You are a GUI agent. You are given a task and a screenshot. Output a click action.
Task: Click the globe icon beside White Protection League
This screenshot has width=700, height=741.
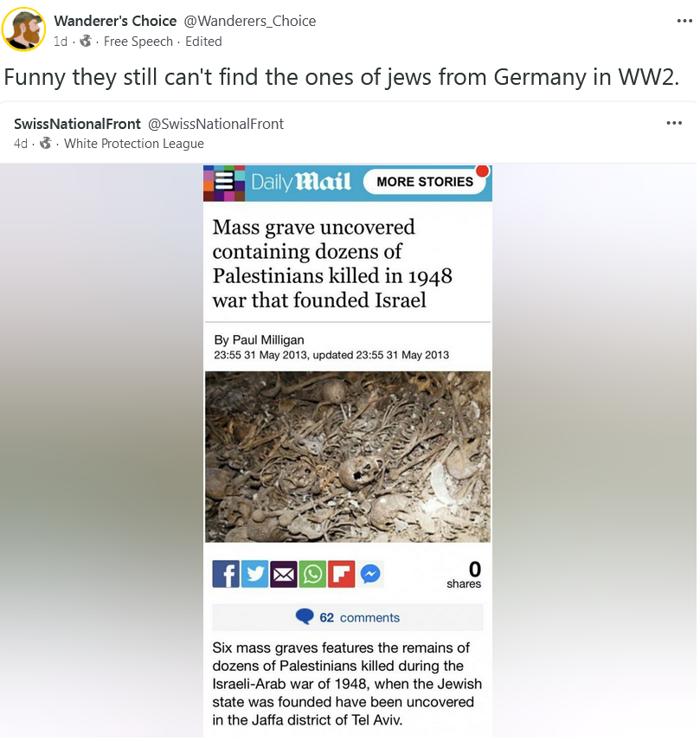(x=45, y=143)
